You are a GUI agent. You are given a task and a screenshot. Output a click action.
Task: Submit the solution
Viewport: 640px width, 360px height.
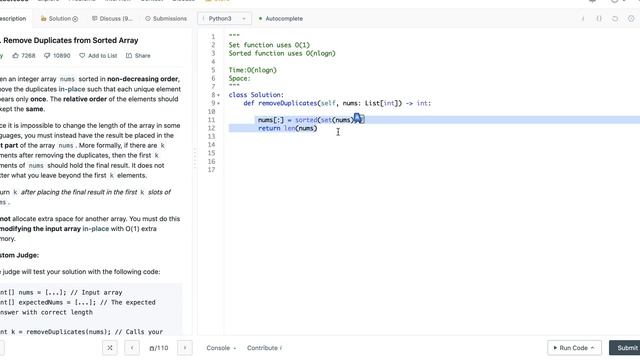[x=624, y=348]
